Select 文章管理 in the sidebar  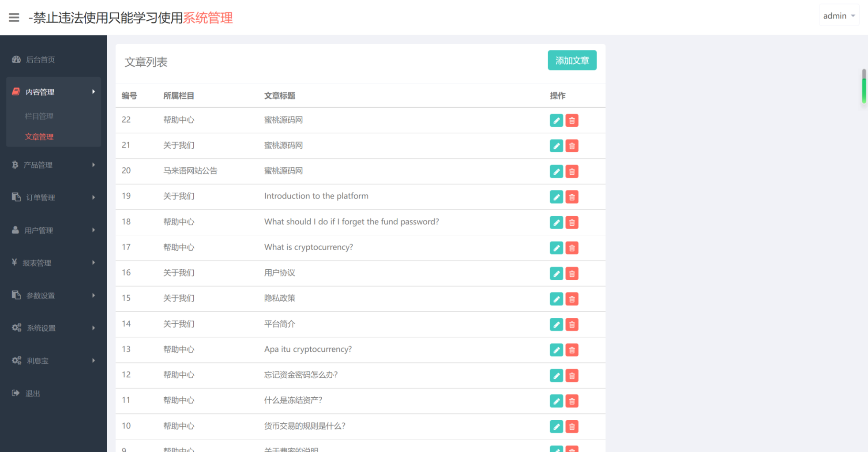(x=39, y=137)
